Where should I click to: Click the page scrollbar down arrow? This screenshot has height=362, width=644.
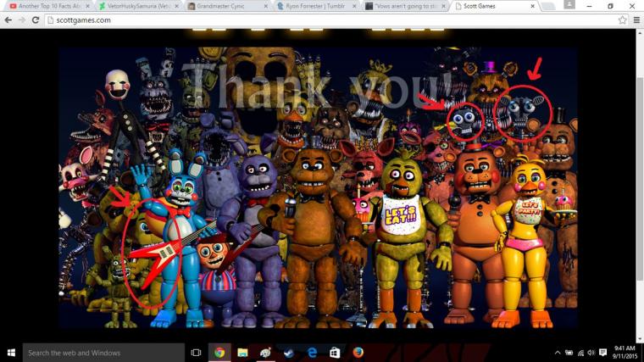pyautogui.click(x=640, y=339)
